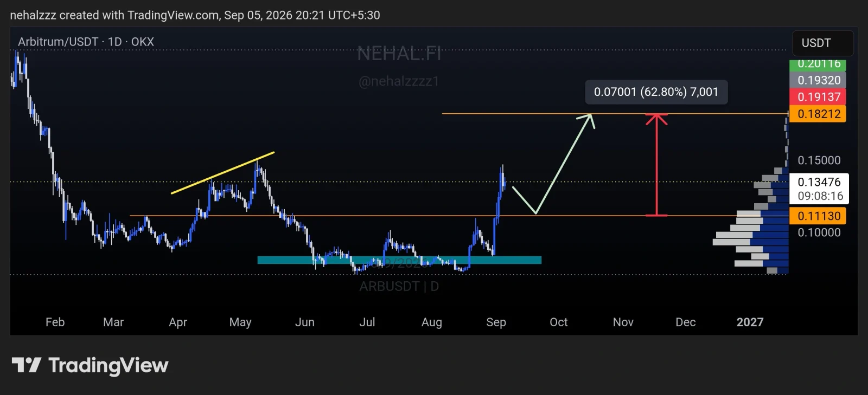Click the Oct label on time axis
Viewport: 868px width, 395px height.
(559, 322)
